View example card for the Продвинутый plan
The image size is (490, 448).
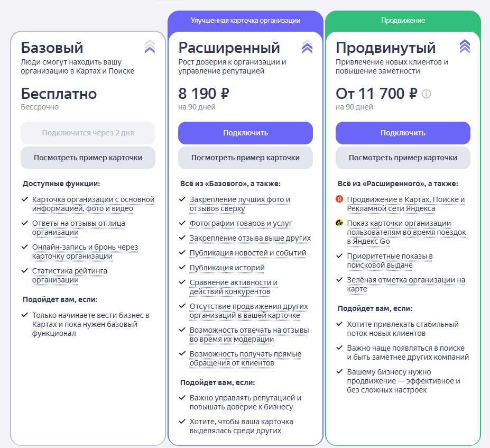click(403, 158)
